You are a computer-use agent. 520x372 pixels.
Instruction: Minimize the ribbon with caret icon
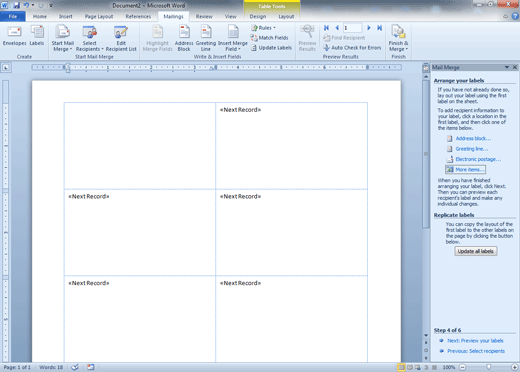[x=506, y=16]
